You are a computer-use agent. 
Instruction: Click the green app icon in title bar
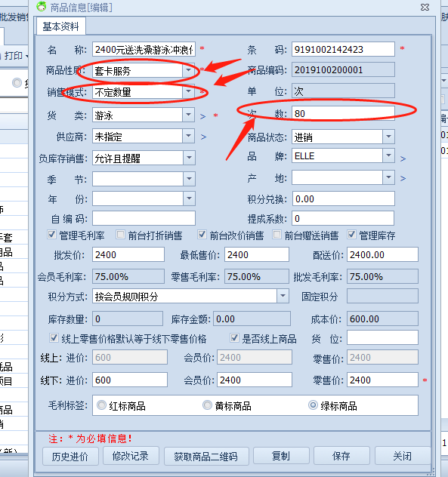pyautogui.click(x=41, y=7)
